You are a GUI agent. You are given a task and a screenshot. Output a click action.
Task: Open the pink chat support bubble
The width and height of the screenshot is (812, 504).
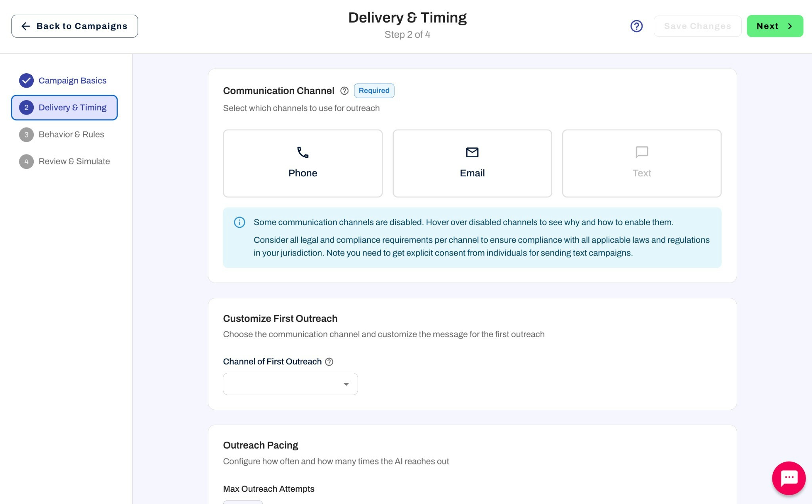tap(788, 478)
